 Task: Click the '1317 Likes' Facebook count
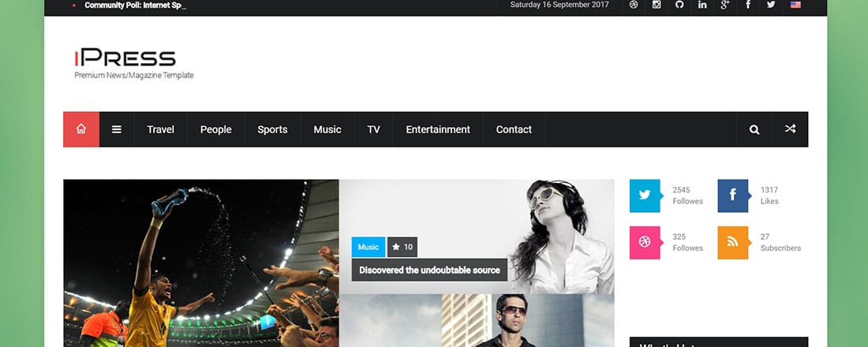[769, 196]
